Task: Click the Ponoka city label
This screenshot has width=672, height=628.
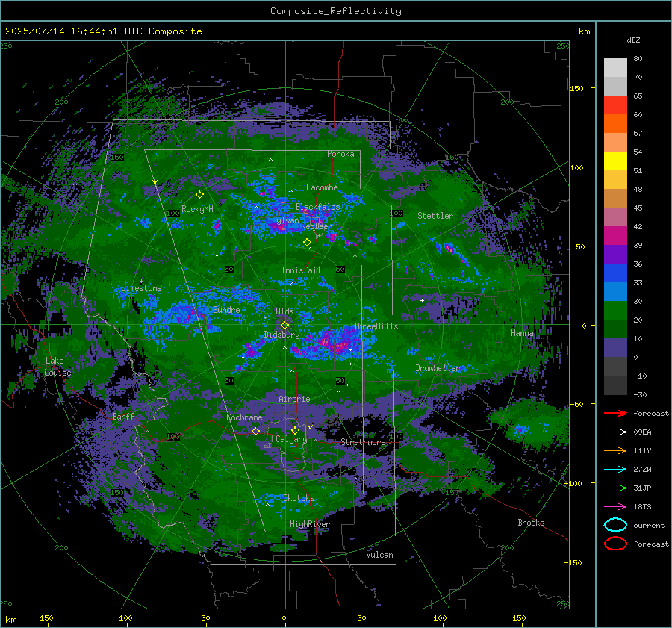Action: [x=340, y=154]
